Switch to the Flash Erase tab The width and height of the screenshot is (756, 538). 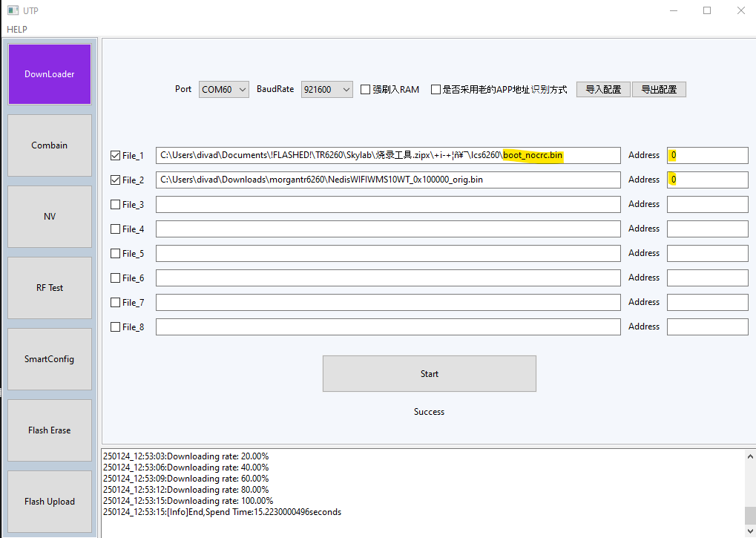(x=50, y=430)
